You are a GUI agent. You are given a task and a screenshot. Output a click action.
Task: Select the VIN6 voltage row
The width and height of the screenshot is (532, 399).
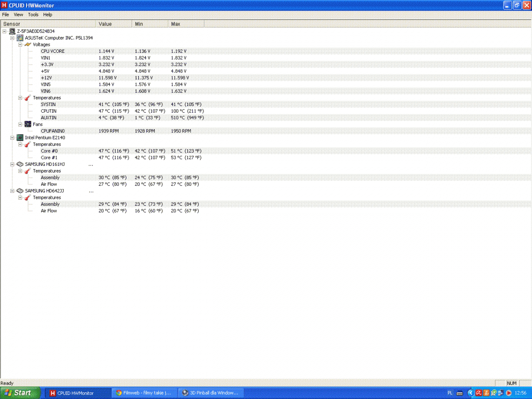pyautogui.click(x=266, y=91)
